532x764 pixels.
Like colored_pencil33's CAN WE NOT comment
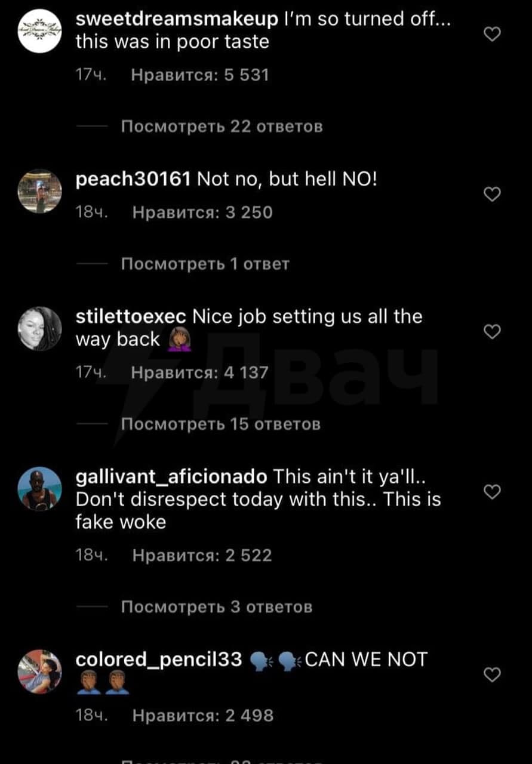coord(491,675)
